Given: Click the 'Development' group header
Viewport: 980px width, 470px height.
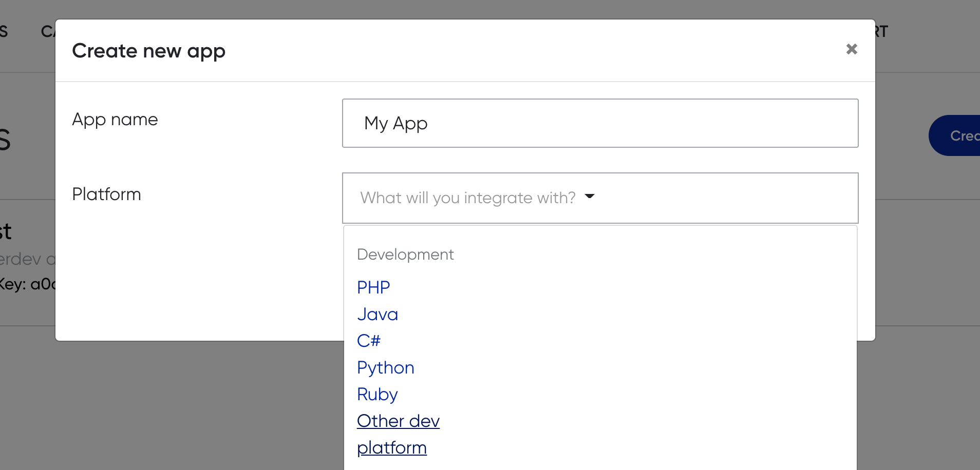Looking at the screenshot, I should pos(405,254).
